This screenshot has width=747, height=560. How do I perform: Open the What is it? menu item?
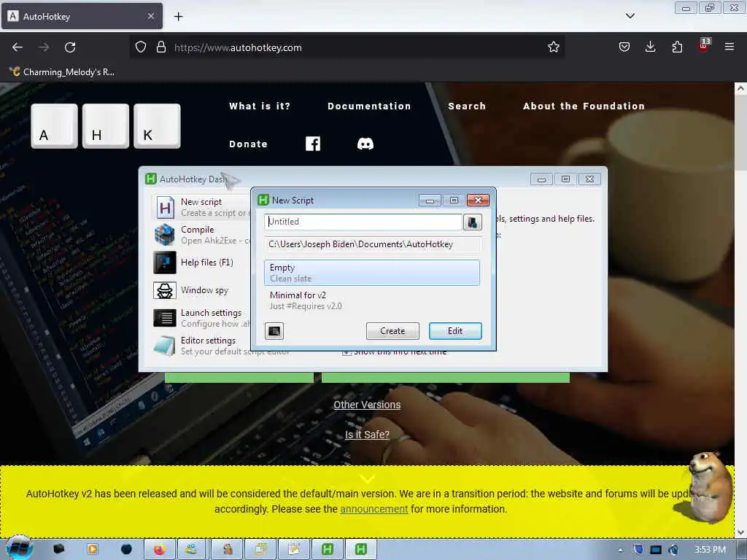(260, 106)
